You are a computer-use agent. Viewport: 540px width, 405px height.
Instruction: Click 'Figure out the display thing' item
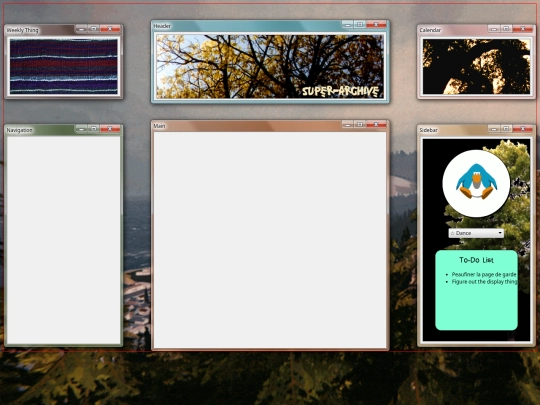click(484, 282)
